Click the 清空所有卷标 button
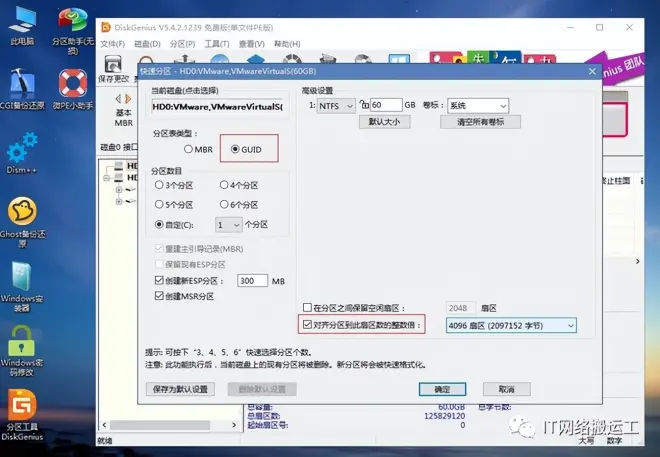This screenshot has height=457, width=660. click(x=480, y=122)
